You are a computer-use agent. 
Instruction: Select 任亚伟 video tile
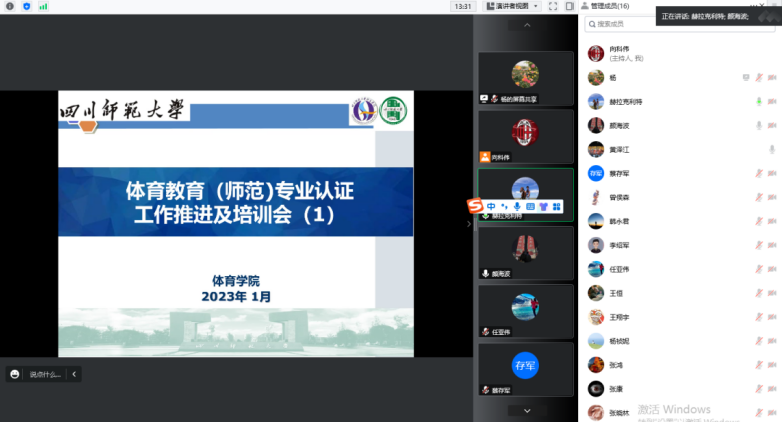pyautogui.click(x=526, y=311)
